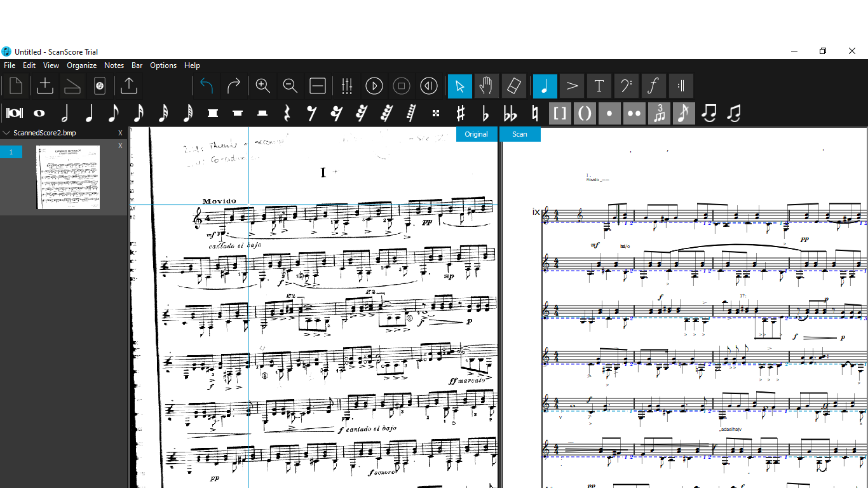The image size is (868, 488).
Task: Pick the thirty-second note
Action: pos(163,113)
